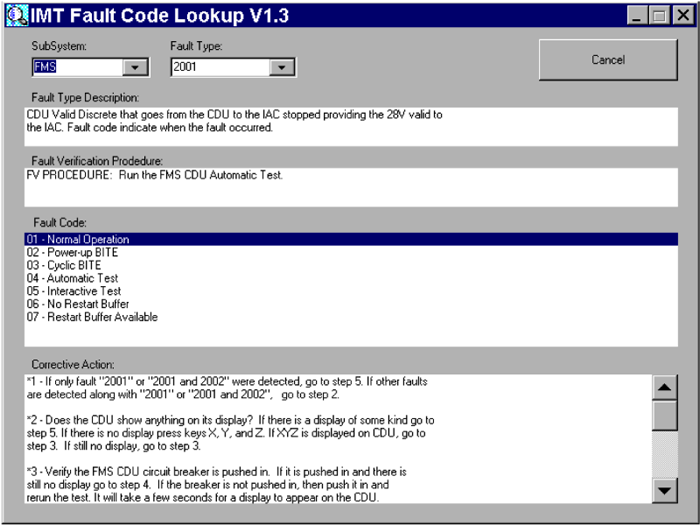Click the Fault Verification Procedure text box

click(x=350, y=187)
